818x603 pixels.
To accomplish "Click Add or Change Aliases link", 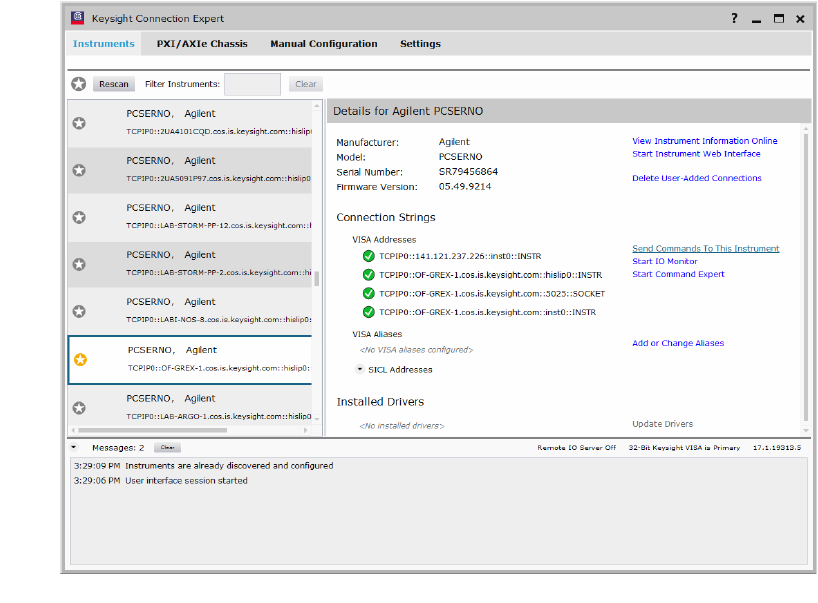I will click(678, 343).
